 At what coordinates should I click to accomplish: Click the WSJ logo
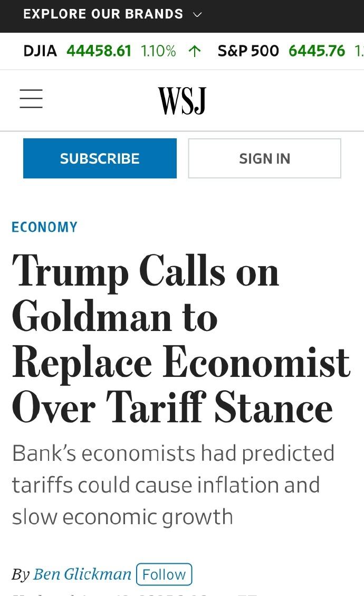(182, 100)
